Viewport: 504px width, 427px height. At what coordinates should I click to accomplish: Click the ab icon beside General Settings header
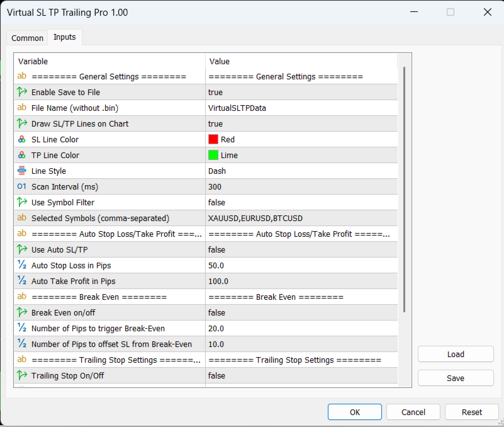pos(22,76)
